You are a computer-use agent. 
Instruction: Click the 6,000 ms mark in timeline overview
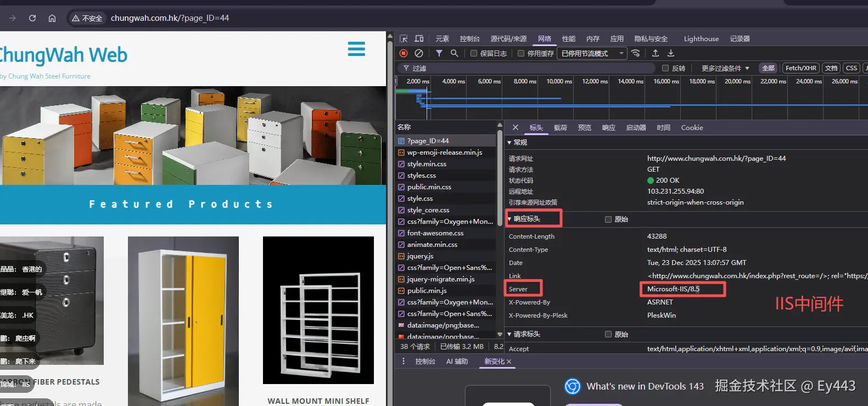point(489,81)
